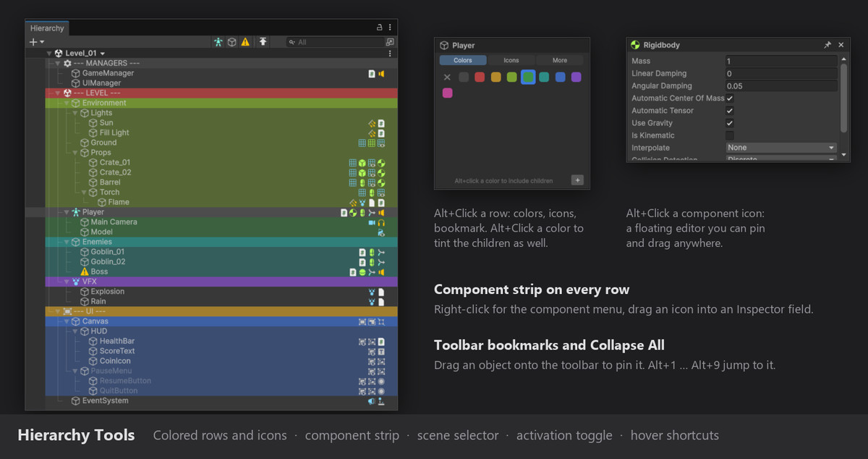Viewport: 868px width, 459px height.
Task: Click the Rigidbody editor scrollbar down arrow
Action: 843,155
